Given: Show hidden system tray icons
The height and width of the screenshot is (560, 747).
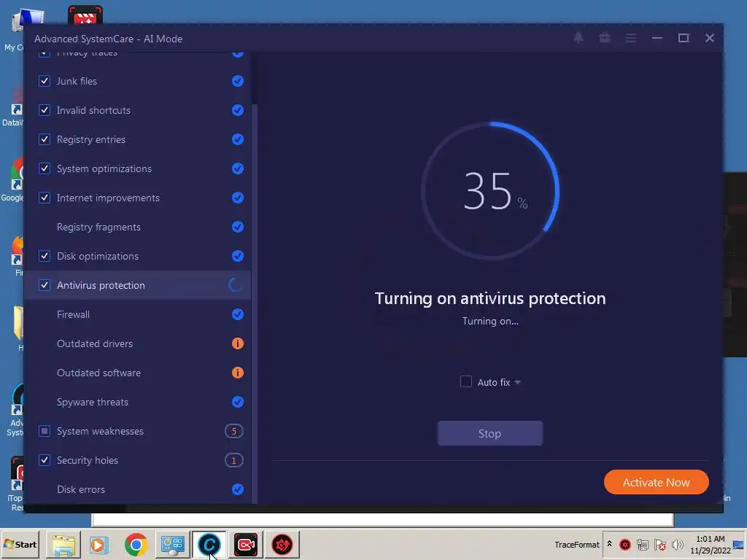Looking at the screenshot, I should (609, 543).
